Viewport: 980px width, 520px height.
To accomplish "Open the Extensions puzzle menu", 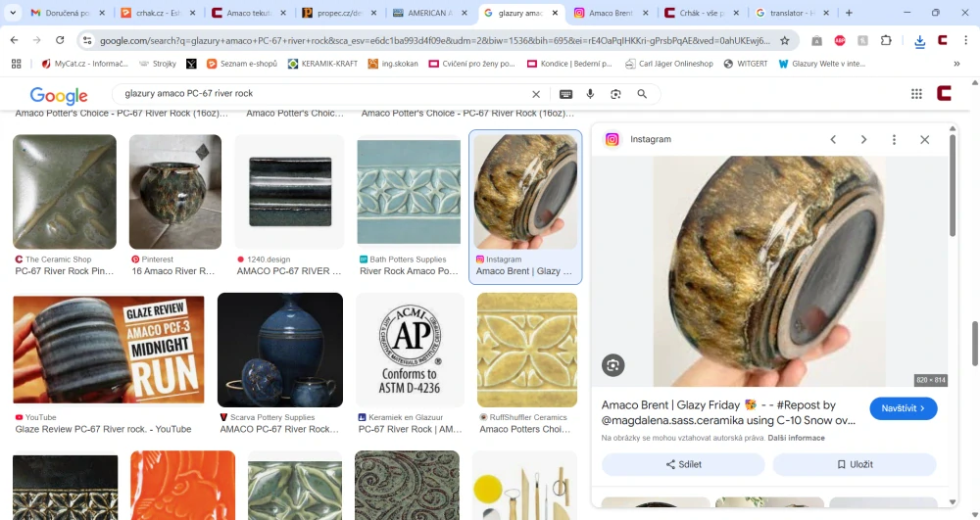I will coord(886,40).
